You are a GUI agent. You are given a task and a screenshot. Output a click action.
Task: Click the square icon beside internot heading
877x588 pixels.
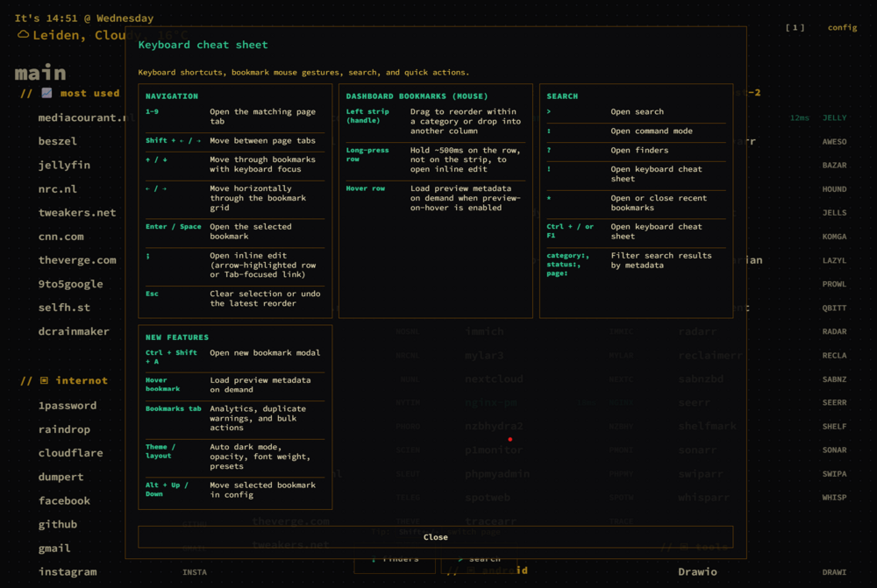[x=44, y=380]
